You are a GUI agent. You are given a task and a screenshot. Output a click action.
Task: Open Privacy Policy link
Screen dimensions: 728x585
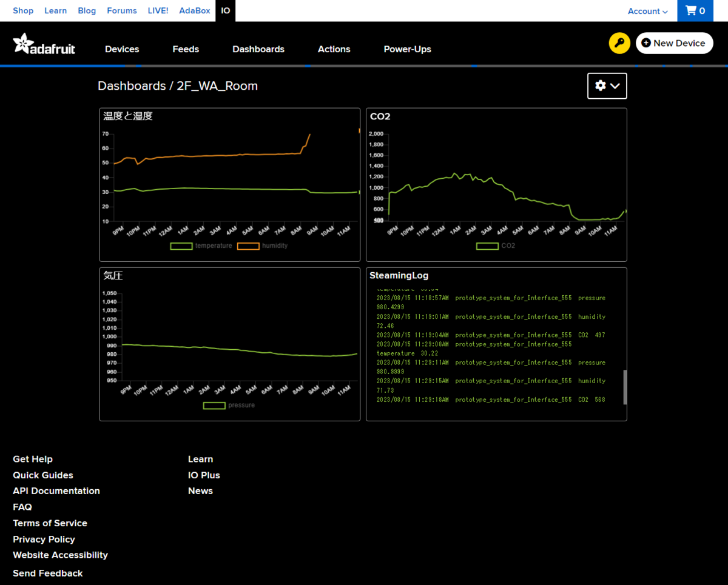44,539
